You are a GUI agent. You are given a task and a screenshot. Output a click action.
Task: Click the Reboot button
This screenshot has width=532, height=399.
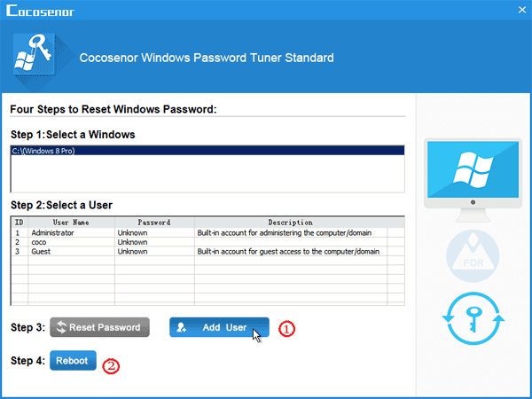pyautogui.click(x=73, y=360)
